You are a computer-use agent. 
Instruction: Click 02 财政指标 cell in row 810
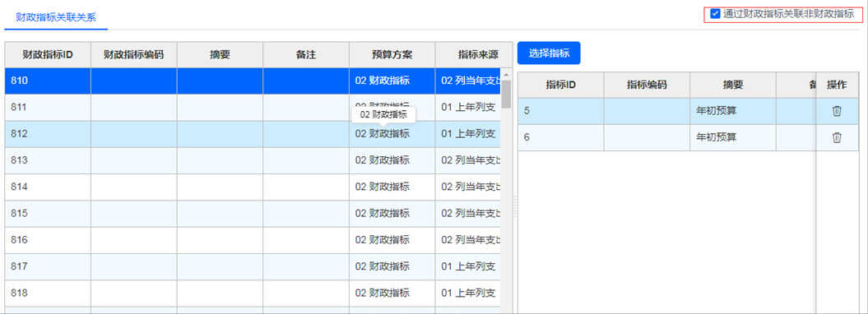[x=392, y=81]
